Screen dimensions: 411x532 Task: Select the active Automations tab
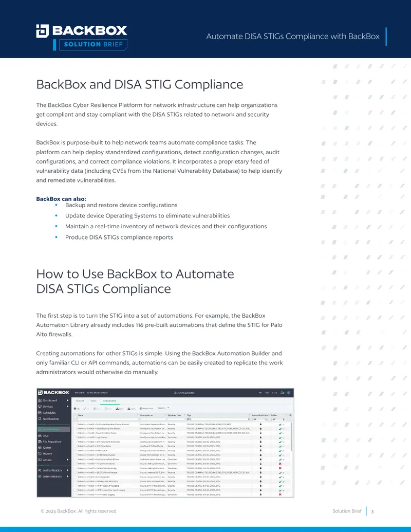pos(109,401)
